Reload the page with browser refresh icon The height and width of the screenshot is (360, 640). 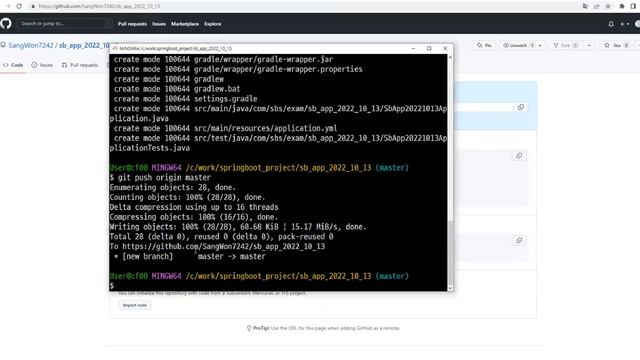pos(19,6)
